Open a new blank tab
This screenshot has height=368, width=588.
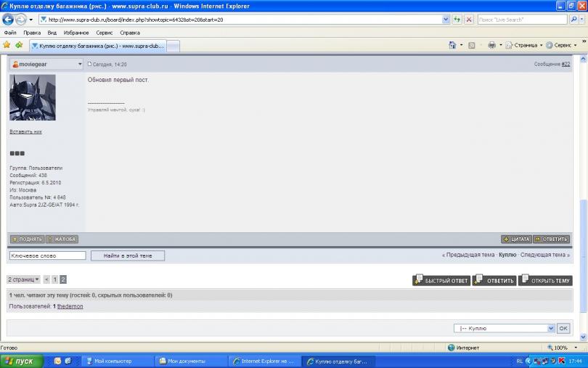click(x=173, y=46)
